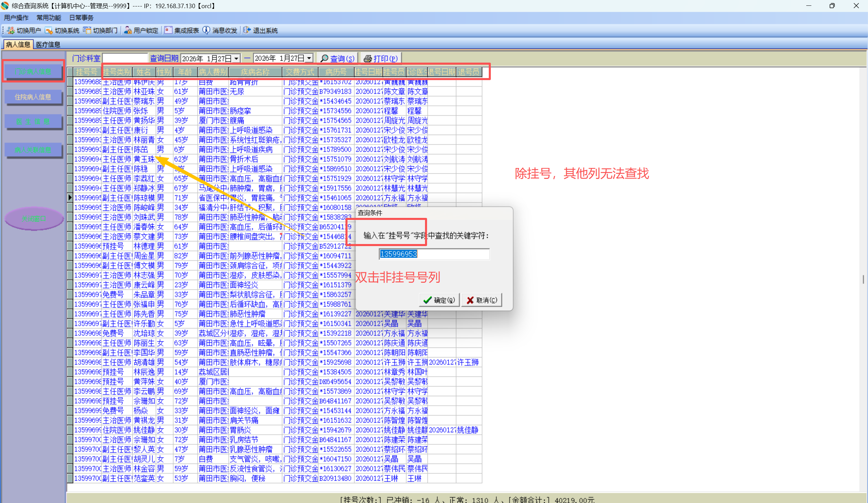Viewport: 868px width, 503px height.
Task: Click the 消息收发 info icon
Action: [x=206, y=30]
